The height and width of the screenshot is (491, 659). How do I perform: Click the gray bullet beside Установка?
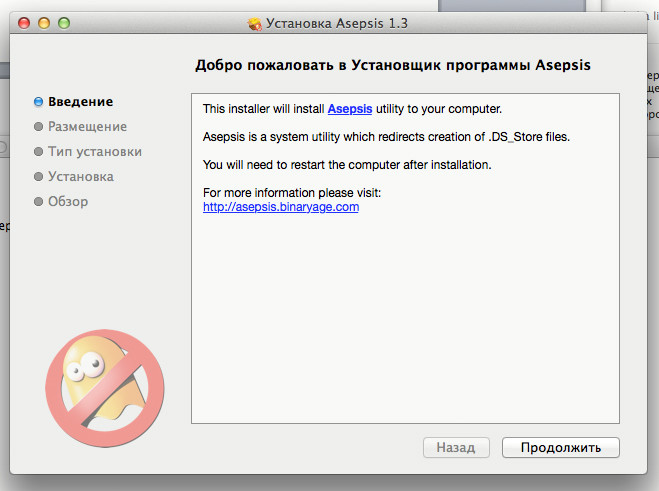[x=38, y=177]
